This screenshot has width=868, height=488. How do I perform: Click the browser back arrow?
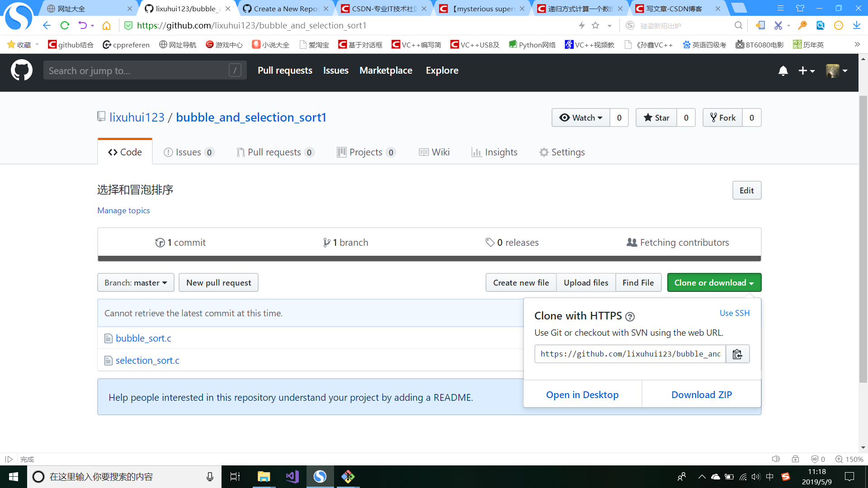[x=47, y=25]
